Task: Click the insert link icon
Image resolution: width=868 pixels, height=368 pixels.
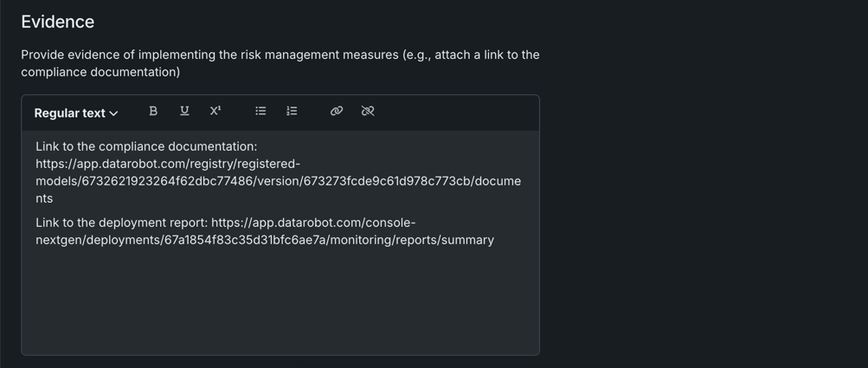Action: 337,111
